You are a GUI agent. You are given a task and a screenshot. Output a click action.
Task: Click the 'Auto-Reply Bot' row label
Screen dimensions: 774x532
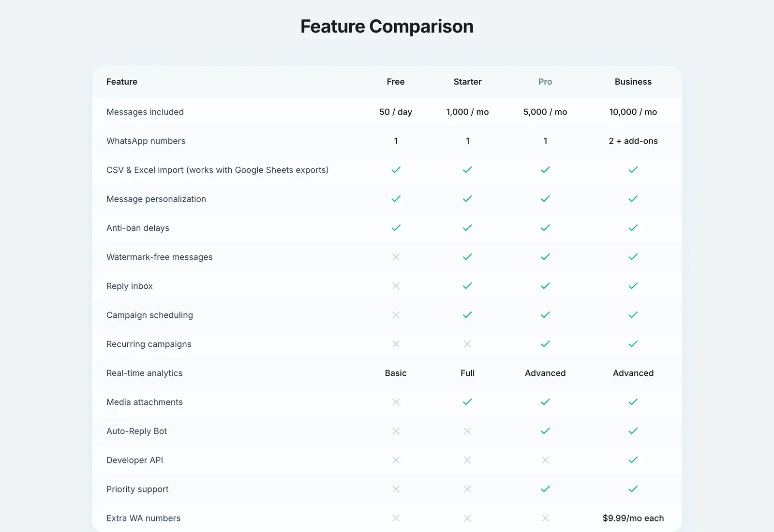136,431
